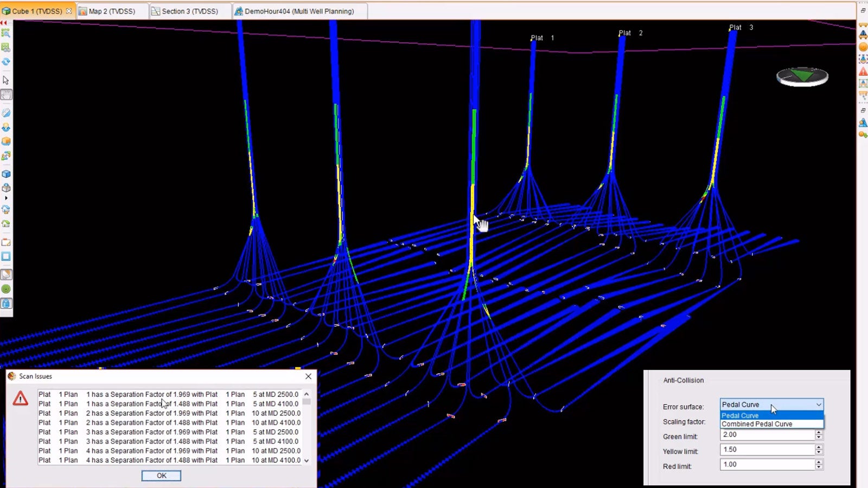
Task: Open the Map 2 (TVDSS) tab
Action: 112,11
